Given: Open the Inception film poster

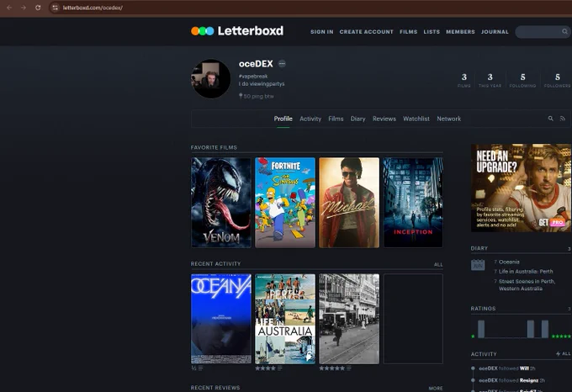Looking at the screenshot, I should click(x=413, y=203).
